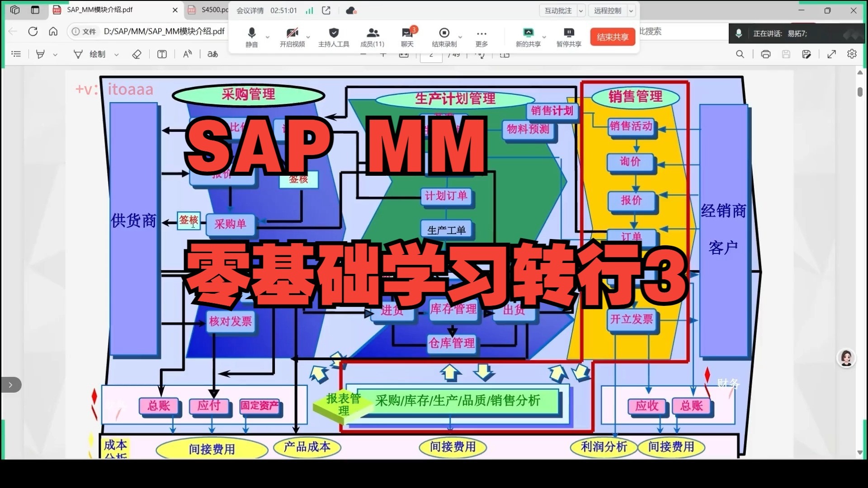Open share options arrow beside 新的共享
Screen dimensions: 868x488
[x=544, y=37]
